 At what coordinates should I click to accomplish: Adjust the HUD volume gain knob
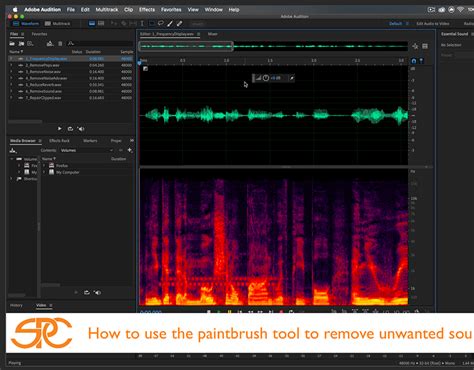pyautogui.click(x=266, y=78)
